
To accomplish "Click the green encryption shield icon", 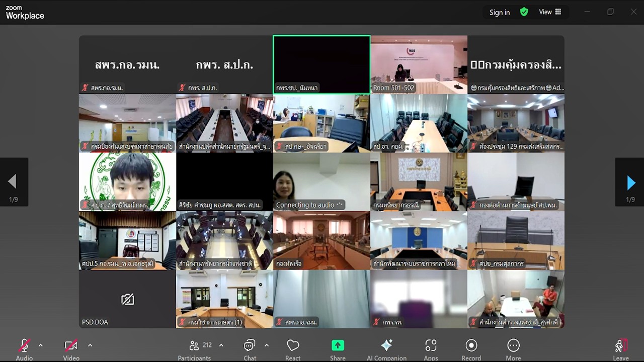I will coord(524,12).
